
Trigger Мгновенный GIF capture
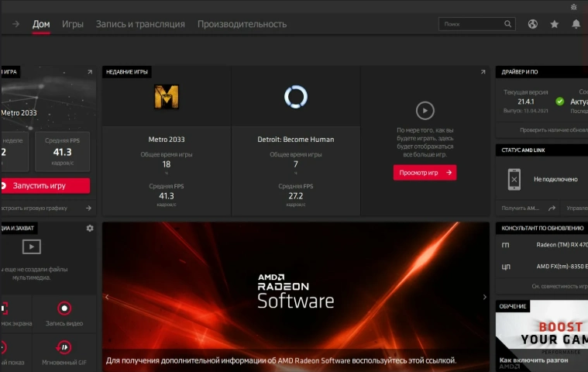pos(64,353)
